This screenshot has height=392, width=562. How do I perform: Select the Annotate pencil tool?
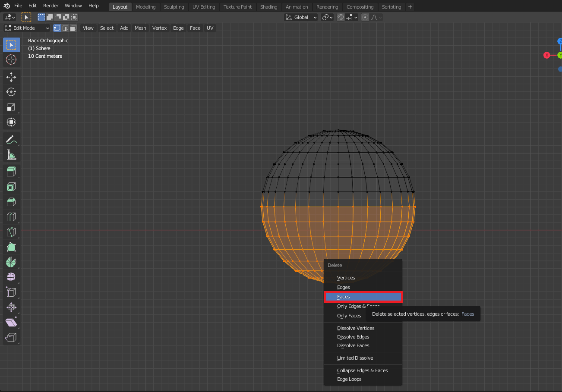click(x=11, y=139)
